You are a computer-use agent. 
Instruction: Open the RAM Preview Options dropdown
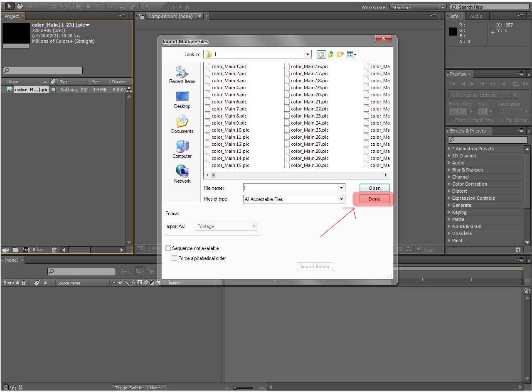tap(484, 95)
